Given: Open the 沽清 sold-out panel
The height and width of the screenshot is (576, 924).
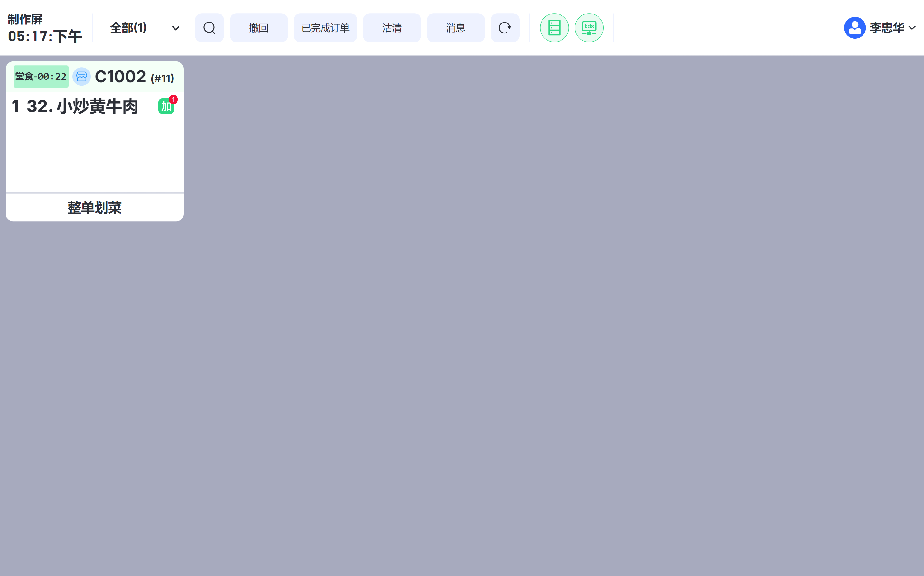Looking at the screenshot, I should point(392,28).
